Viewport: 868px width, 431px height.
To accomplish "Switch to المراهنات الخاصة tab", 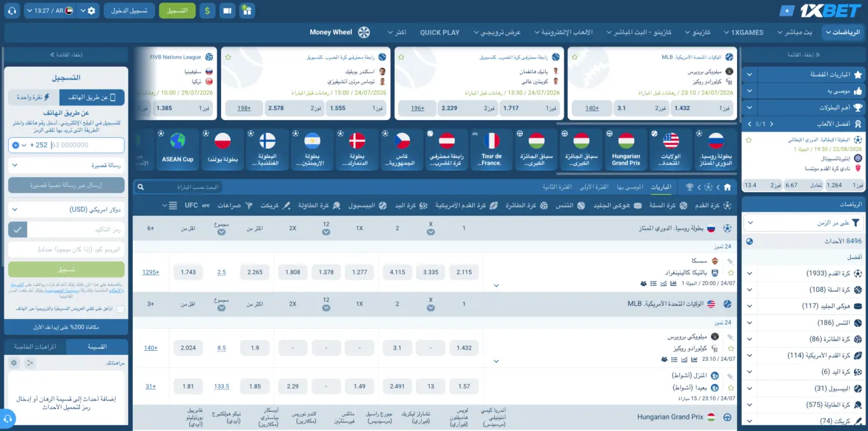I will click(x=35, y=346).
